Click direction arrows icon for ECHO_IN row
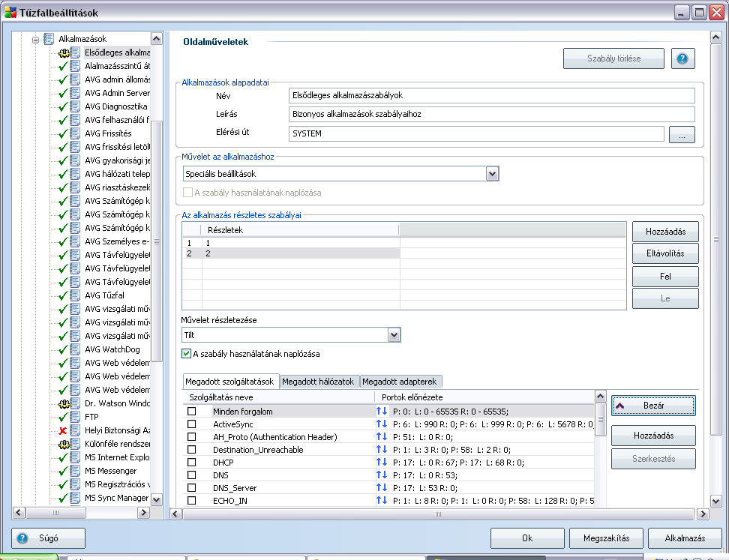The width and height of the screenshot is (729, 560). click(x=382, y=500)
